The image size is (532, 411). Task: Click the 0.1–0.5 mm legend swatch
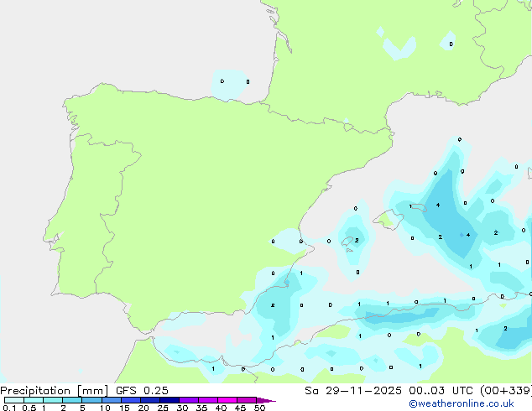click(14, 400)
